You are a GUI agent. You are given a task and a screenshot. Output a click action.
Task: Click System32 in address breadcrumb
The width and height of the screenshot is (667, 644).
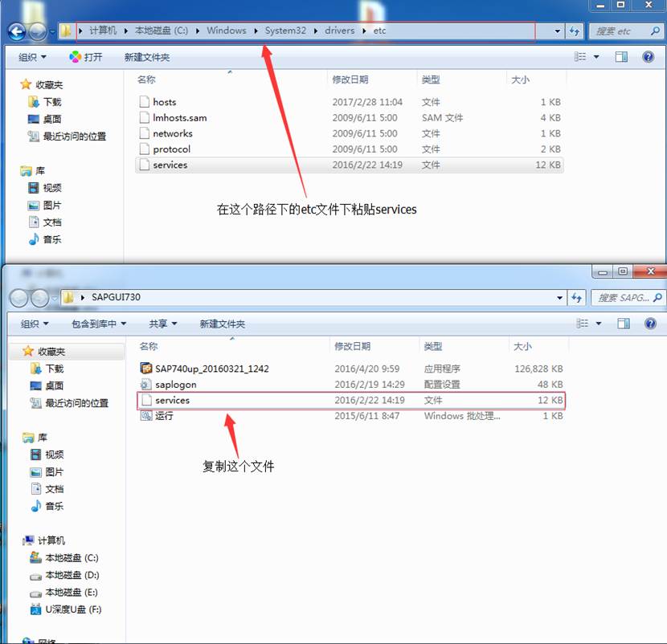(285, 31)
